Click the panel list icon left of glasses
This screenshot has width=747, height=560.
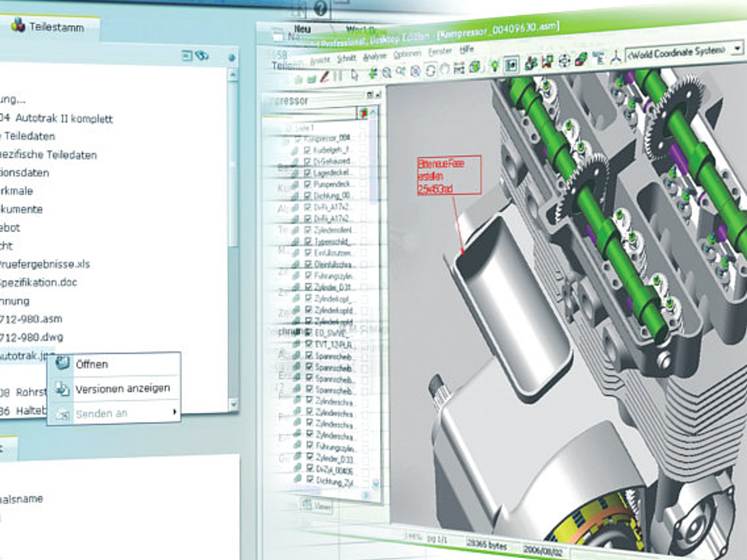pyautogui.click(x=187, y=56)
